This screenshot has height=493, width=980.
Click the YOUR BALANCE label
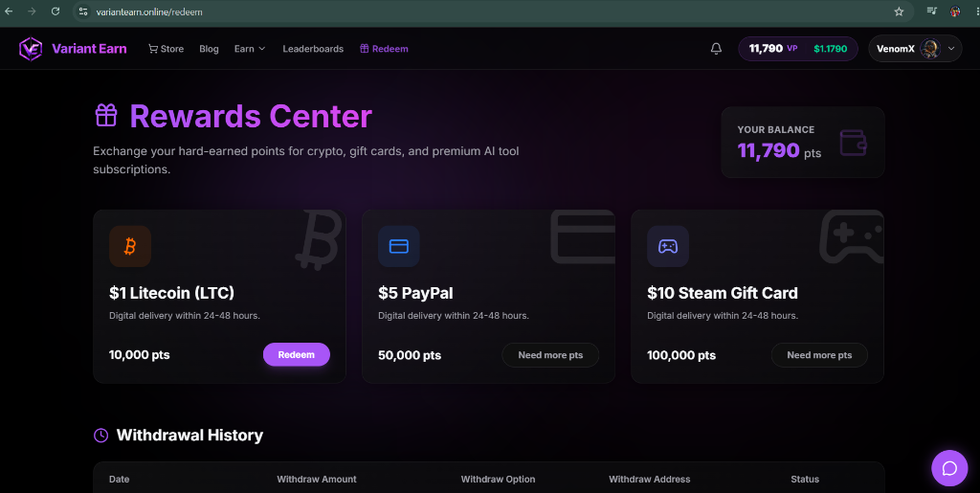pos(775,129)
